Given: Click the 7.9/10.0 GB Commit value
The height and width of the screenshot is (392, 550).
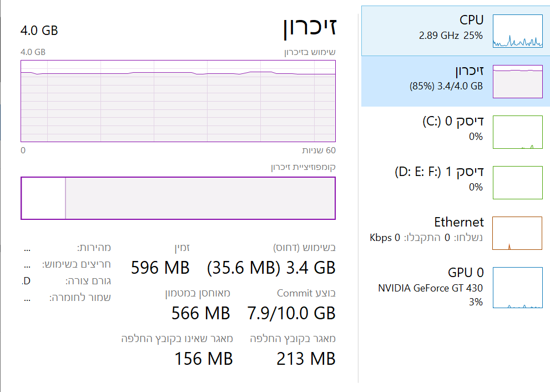Looking at the screenshot, I should point(291,313).
